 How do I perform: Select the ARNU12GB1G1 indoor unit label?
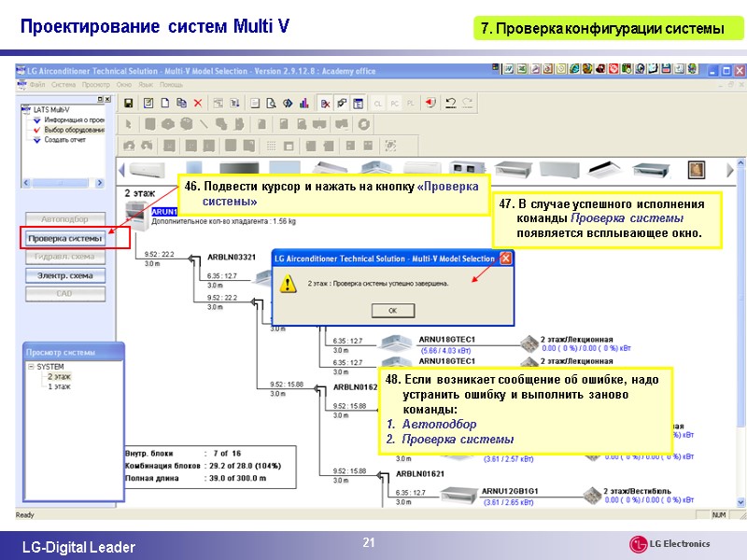point(509,491)
